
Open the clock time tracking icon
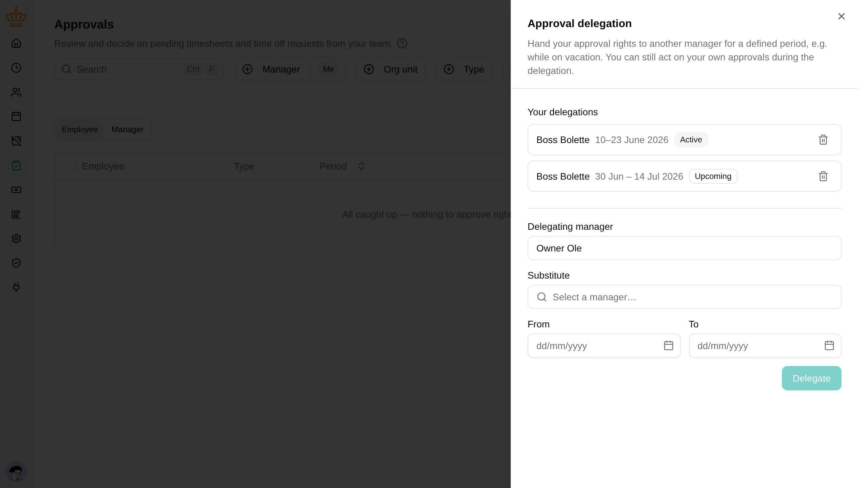point(16,68)
